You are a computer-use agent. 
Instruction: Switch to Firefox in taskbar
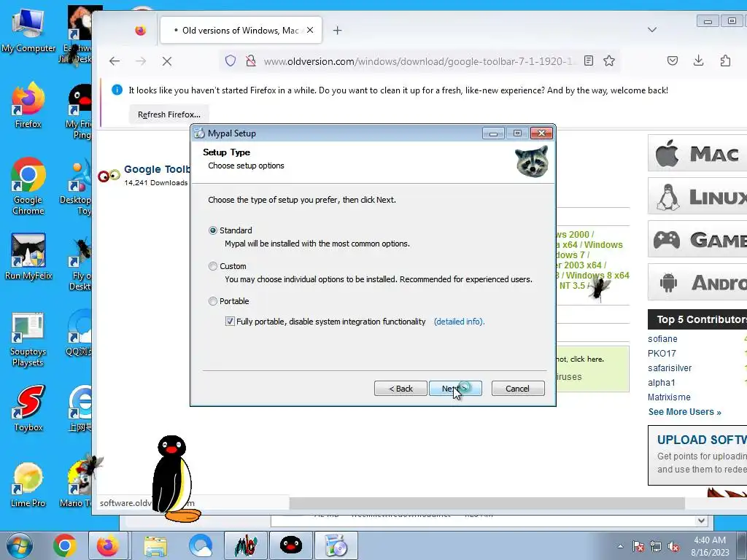(108, 545)
